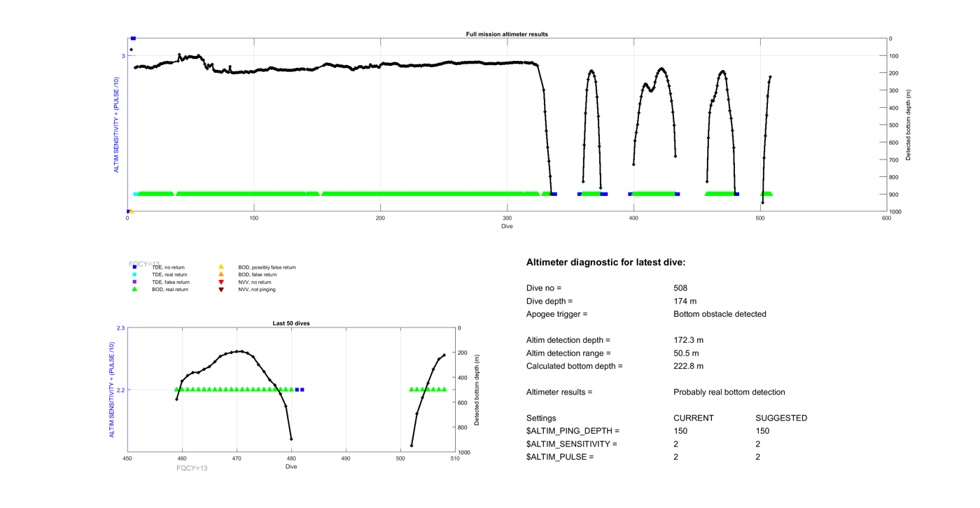Click the '$ALTIM_PULSE =' setting label
980x508 pixels.
560,457
